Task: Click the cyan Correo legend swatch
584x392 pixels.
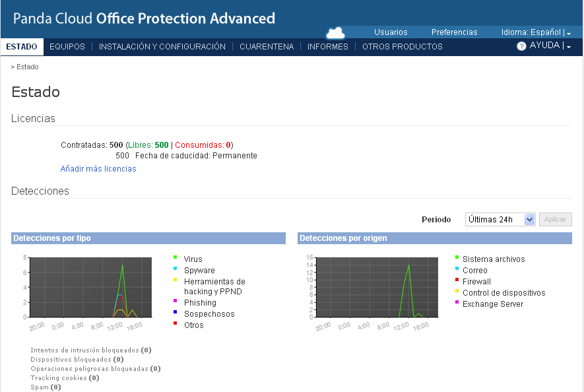Action: (x=457, y=269)
